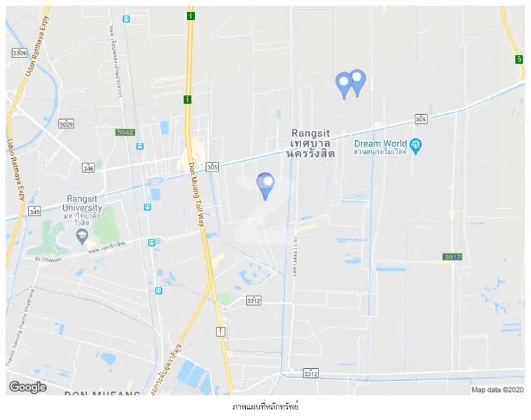Click the train station icon near route 5042

pos(140,146)
